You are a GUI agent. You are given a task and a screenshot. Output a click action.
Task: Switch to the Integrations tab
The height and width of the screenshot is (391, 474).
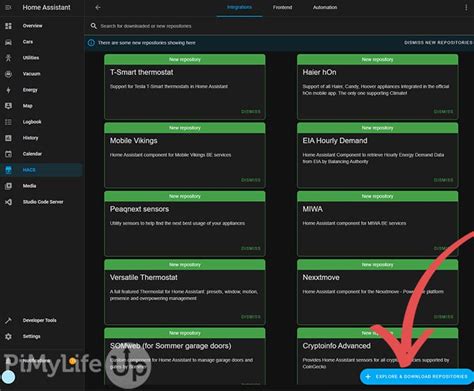(239, 7)
